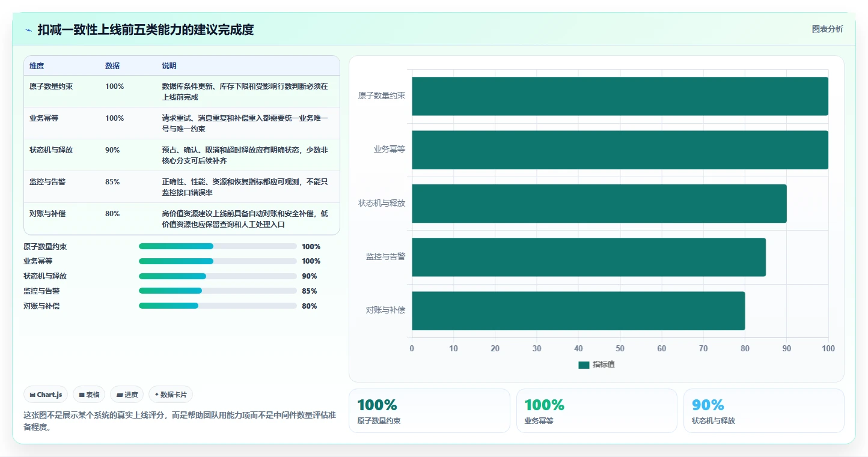Viewport: 868px width, 457px height.
Task: Click the 原子数量约束 data card
Action: (429, 411)
